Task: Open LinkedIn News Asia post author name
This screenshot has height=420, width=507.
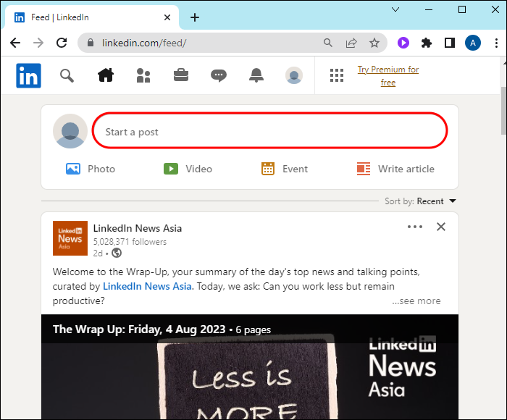Action: tap(138, 228)
